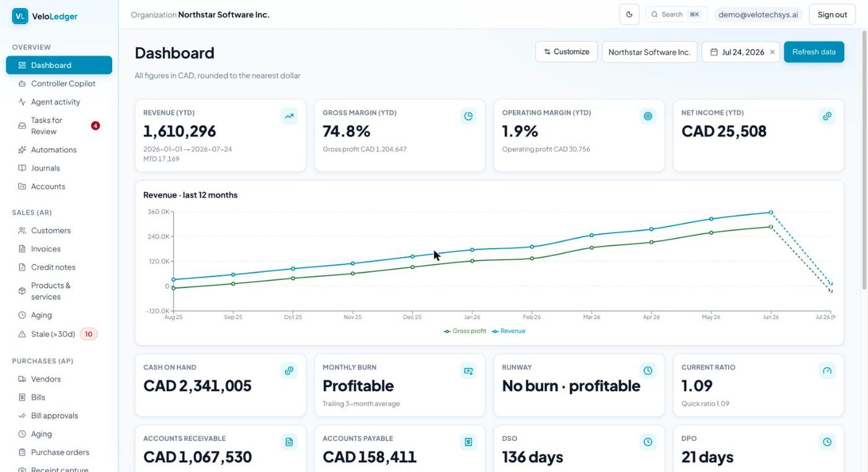Click the Operating Margin target icon

point(648,116)
